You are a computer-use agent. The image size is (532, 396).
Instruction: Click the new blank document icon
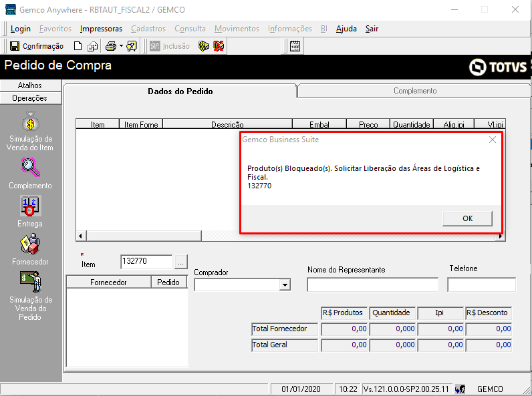[x=78, y=46]
